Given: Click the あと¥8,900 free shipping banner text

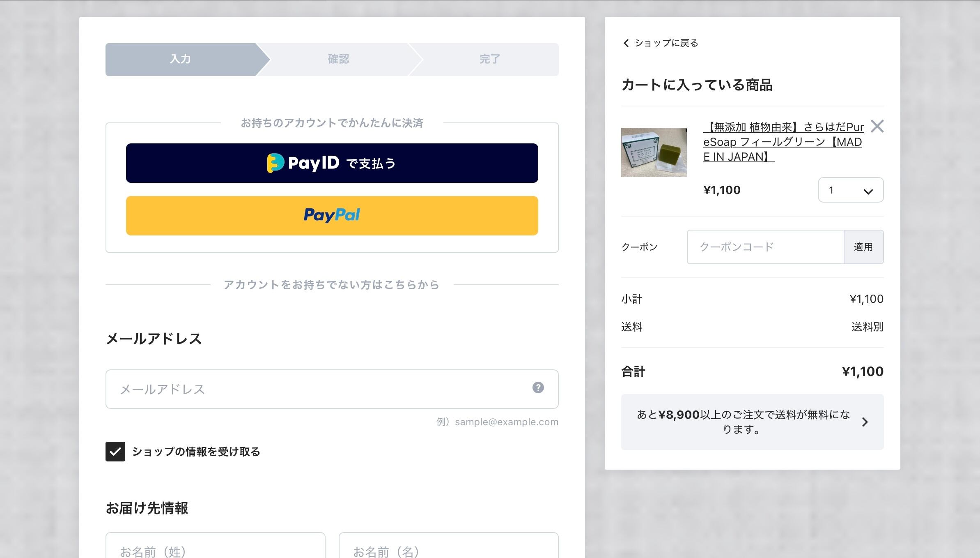Looking at the screenshot, I should (x=743, y=422).
